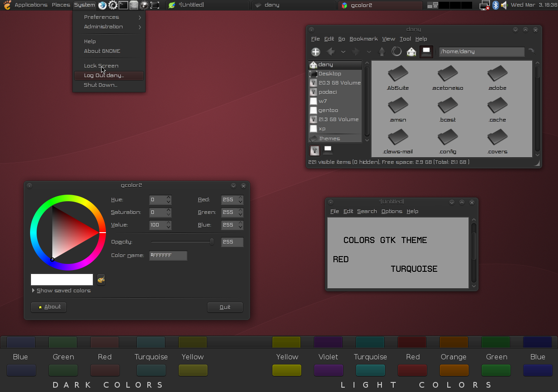The image size is (558, 392).
Task: Choose Log Out dany... from System menu
Action: [x=109, y=75]
